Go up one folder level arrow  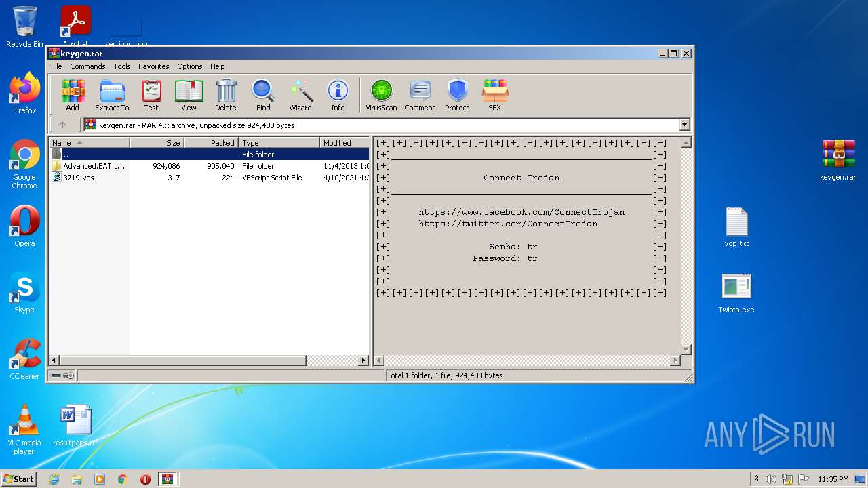62,125
